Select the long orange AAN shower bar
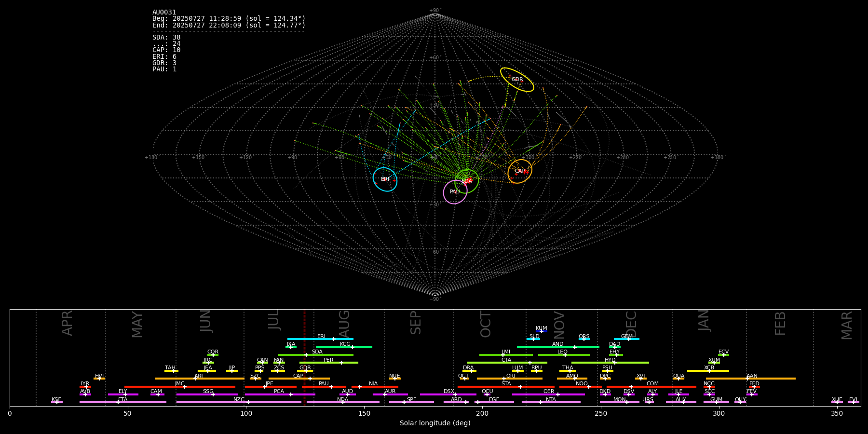The width and height of the screenshot is (868, 434). 751,379
